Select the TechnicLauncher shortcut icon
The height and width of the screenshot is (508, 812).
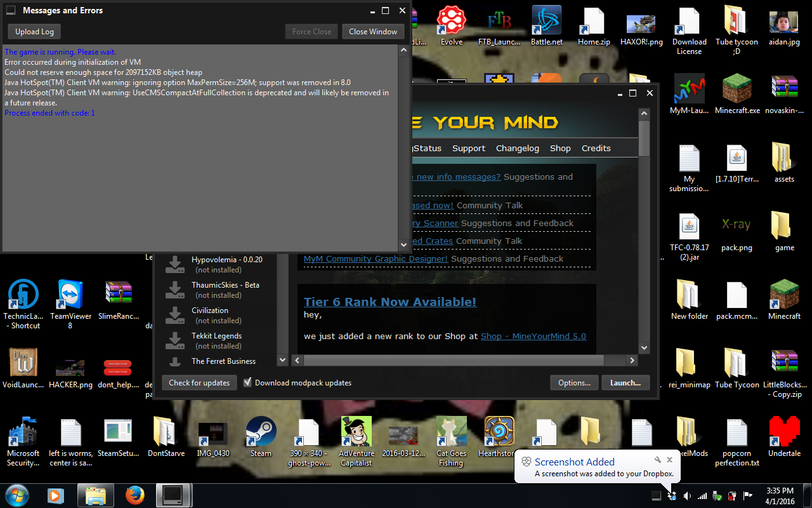pyautogui.click(x=23, y=304)
